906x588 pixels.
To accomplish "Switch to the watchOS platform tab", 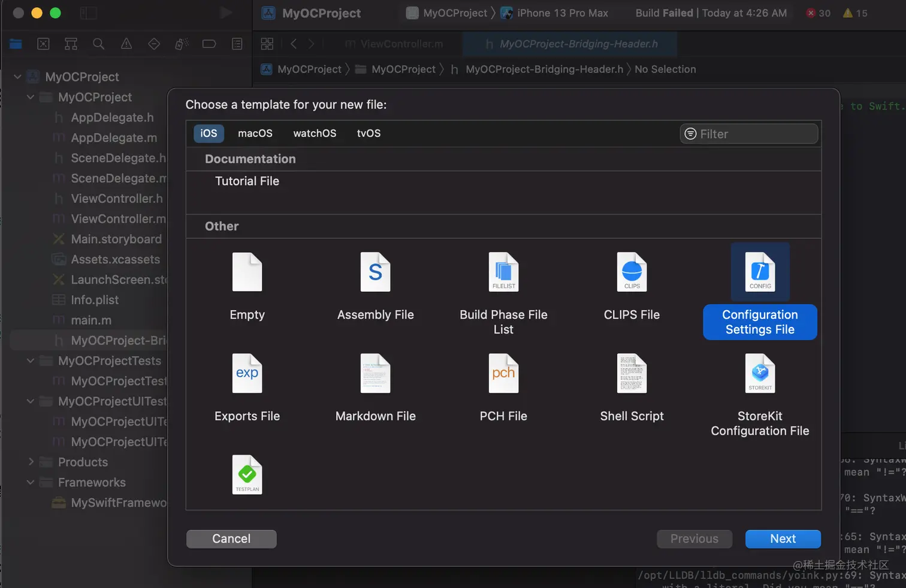I will click(x=315, y=134).
